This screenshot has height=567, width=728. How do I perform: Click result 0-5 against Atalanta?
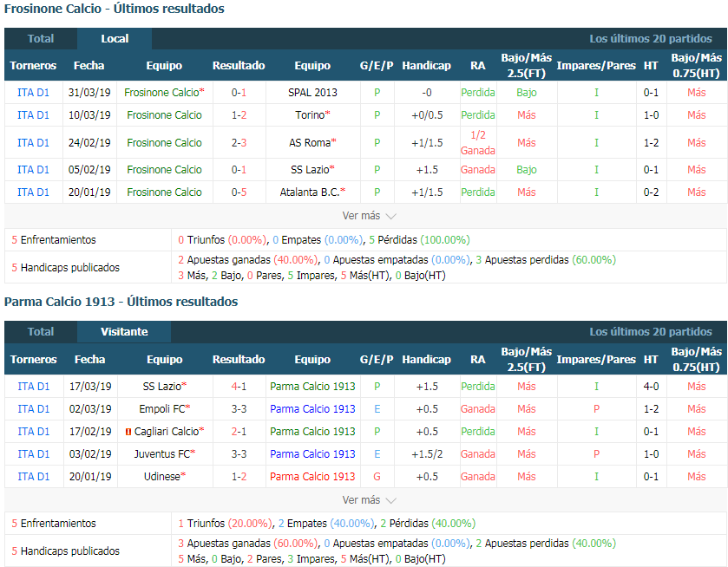click(239, 192)
